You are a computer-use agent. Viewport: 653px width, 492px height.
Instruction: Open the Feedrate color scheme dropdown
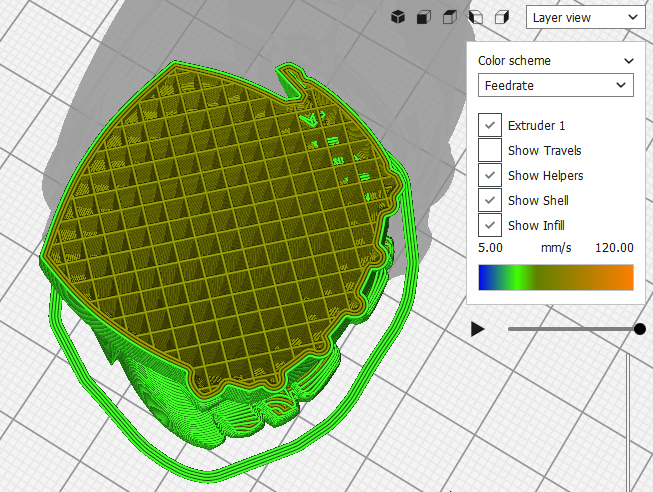(555, 86)
